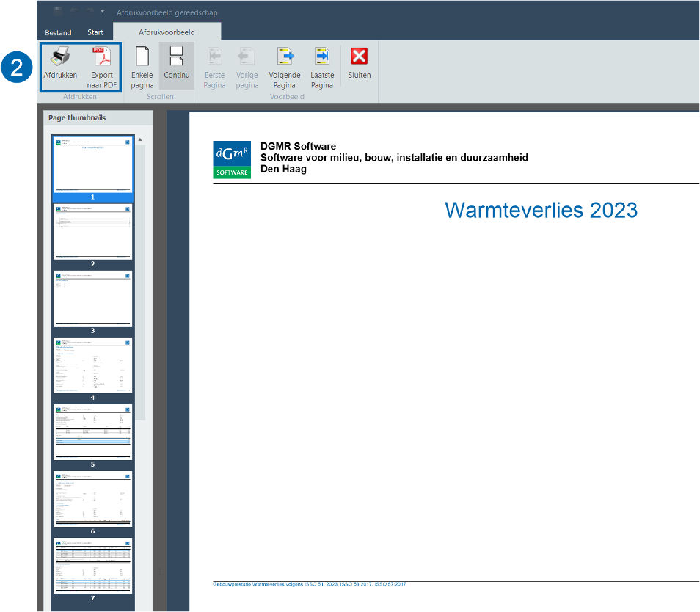Viewport: 700px width, 612px height.
Task: Open page 5 thumbnail
Action: [x=92, y=431]
